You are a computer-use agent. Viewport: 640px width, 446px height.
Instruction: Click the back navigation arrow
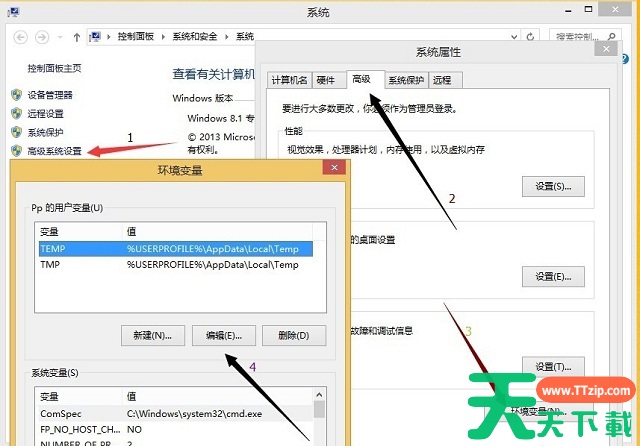pos(19,37)
